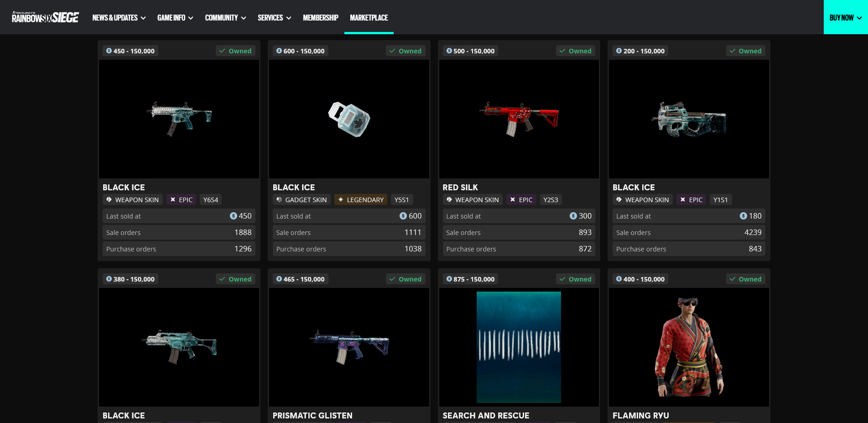Click Owned badge on 200 - 150,000 card

click(x=746, y=51)
